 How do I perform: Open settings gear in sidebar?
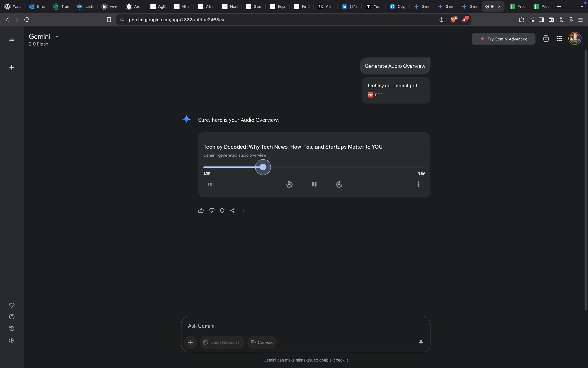[12, 340]
